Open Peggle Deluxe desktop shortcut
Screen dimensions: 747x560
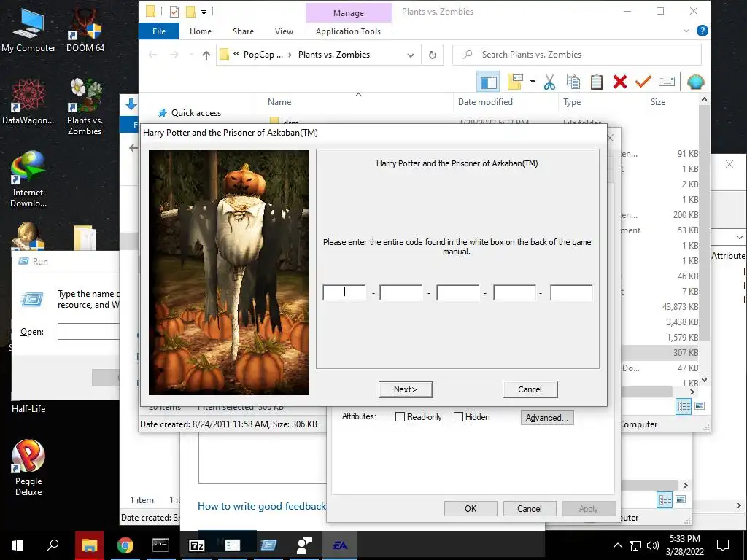tap(28, 468)
